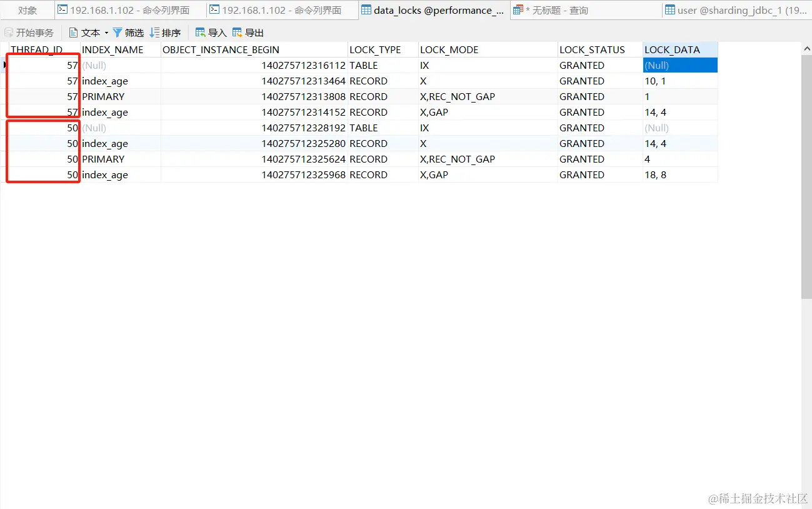Switch to the 无标题 - 查询 tab

[585, 10]
